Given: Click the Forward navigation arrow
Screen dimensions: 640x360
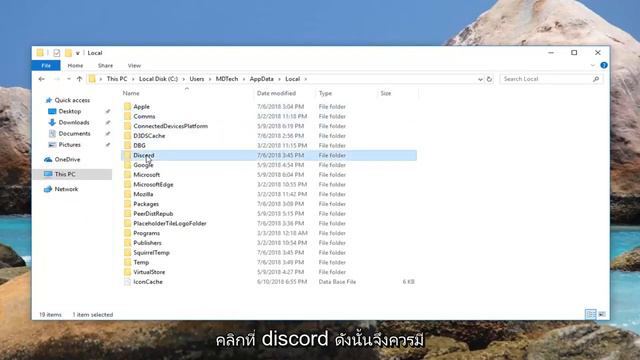Looking at the screenshot, I should [56, 79].
